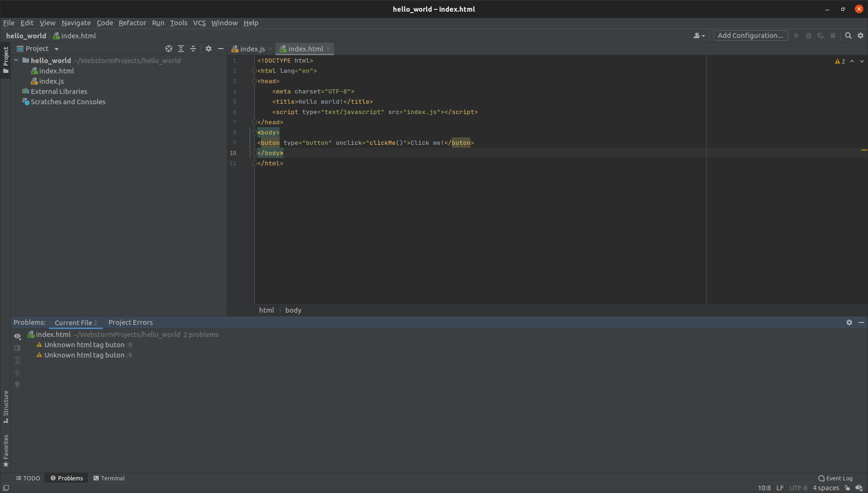Switch to the index.js editor tab
Screen dimensions: 868x493
click(x=251, y=49)
